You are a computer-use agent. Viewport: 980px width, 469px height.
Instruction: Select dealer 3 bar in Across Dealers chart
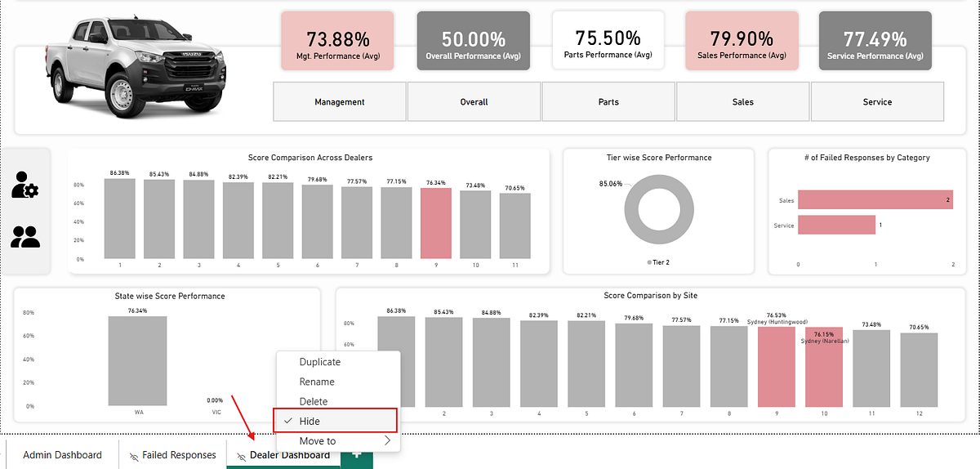[198, 220]
